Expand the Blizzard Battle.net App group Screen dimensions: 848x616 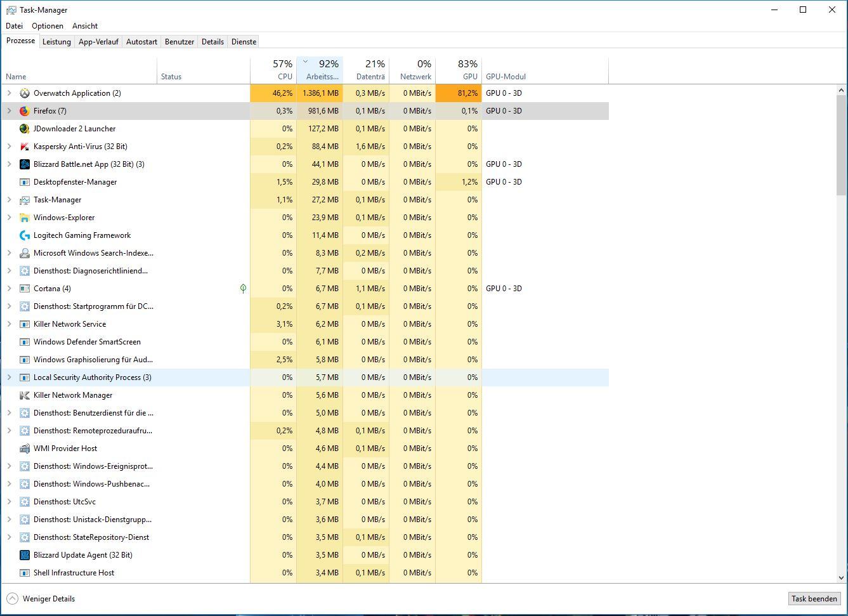[x=9, y=164]
